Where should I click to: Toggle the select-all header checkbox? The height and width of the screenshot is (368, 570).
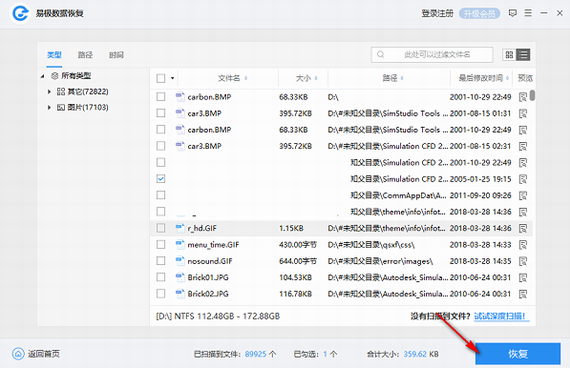pos(161,78)
